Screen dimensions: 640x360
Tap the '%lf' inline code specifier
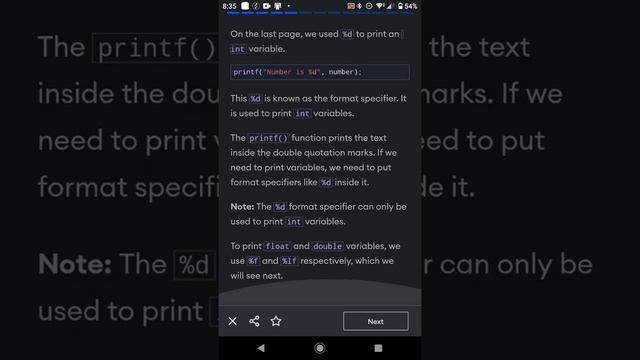coord(289,261)
